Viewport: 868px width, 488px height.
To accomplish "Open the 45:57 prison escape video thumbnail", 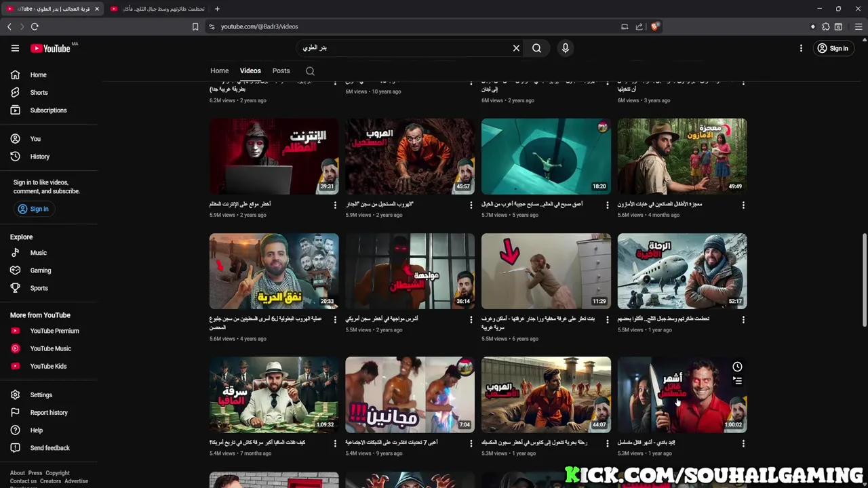I will (410, 157).
